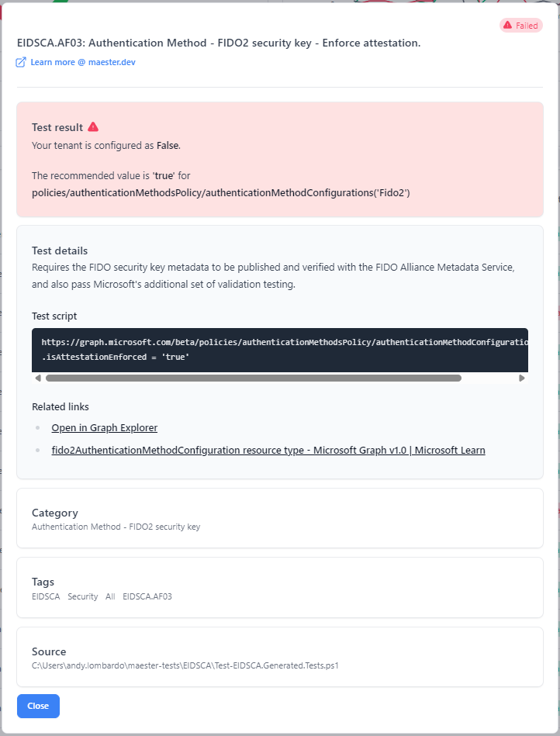The width and height of the screenshot is (560, 736).
Task: Click the right arrow of the script scrollbar
Action: (522, 378)
